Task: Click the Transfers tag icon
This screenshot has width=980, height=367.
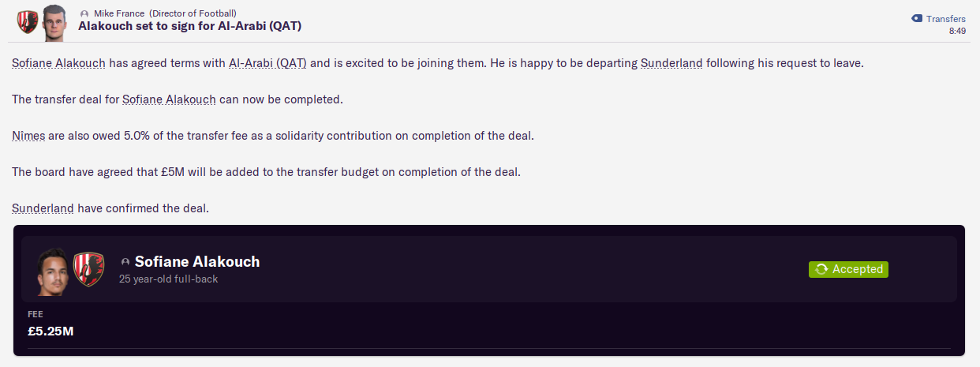Action: 916,18
